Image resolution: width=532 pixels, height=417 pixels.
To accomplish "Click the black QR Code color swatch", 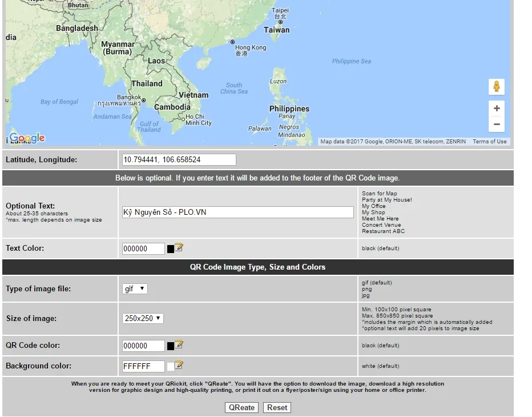I will (170, 346).
